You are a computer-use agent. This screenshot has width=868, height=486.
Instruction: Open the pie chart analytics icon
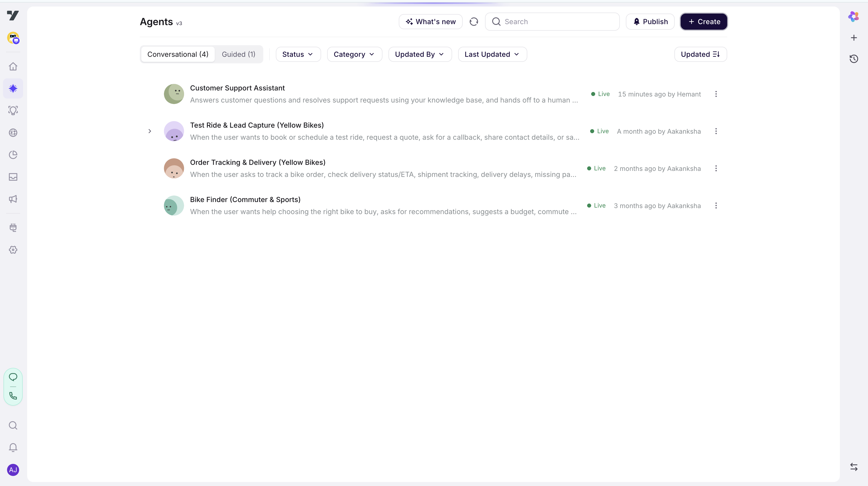[13, 155]
